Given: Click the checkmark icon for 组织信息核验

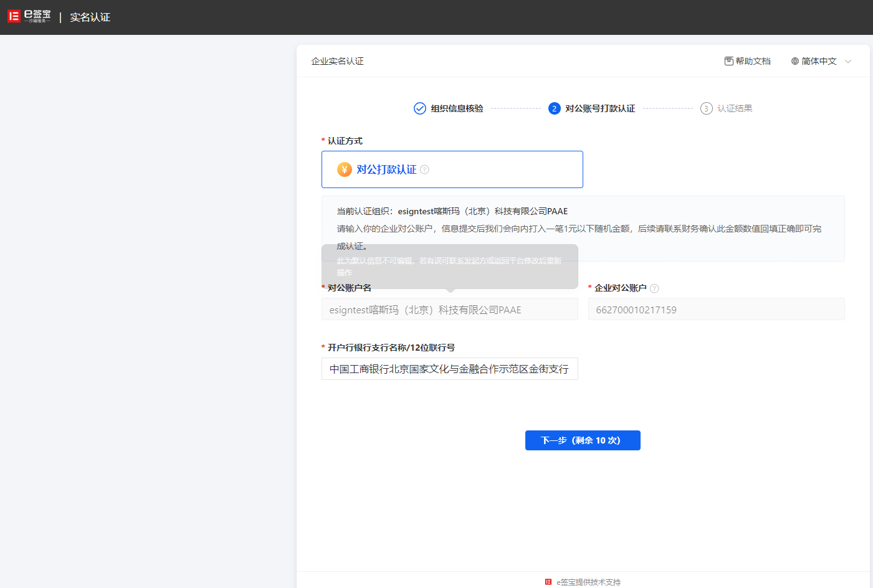Looking at the screenshot, I should (x=420, y=108).
